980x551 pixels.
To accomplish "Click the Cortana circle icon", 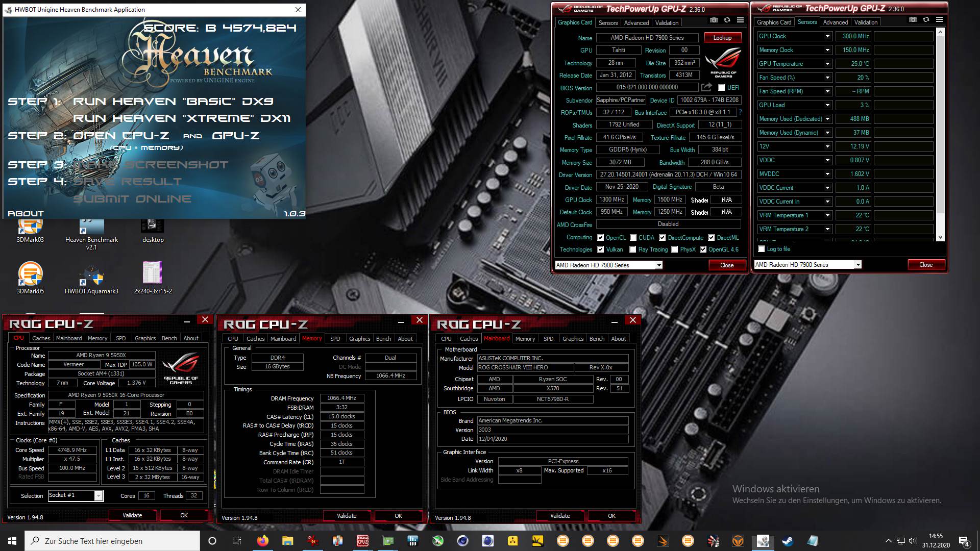I will pos(212,541).
